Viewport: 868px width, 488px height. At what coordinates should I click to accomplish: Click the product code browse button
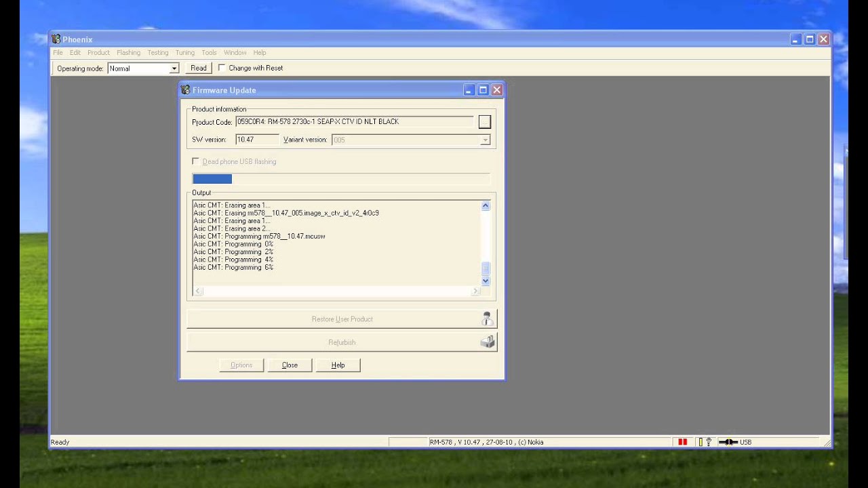(x=484, y=122)
